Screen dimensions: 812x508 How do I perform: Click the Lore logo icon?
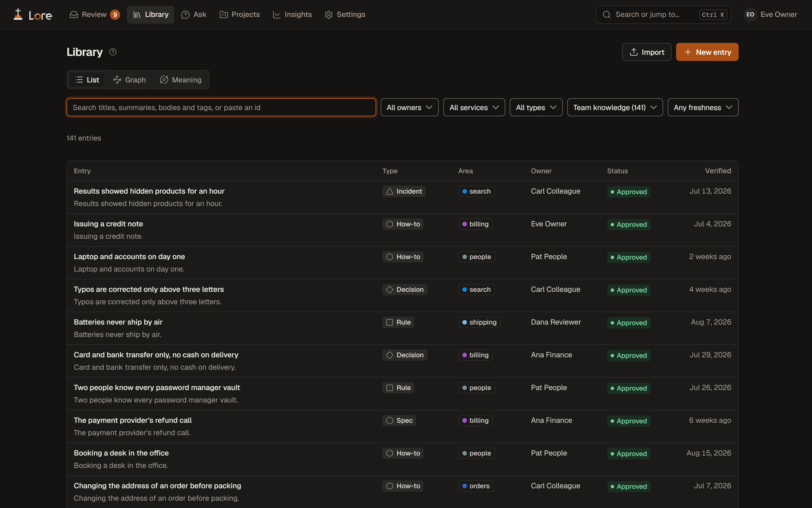(x=18, y=14)
